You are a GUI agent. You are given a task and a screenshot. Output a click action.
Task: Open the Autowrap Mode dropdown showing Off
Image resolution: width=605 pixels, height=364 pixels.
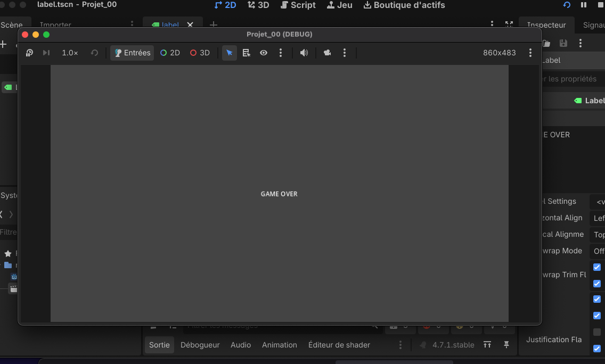pyautogui.click(x=599, y=251)
